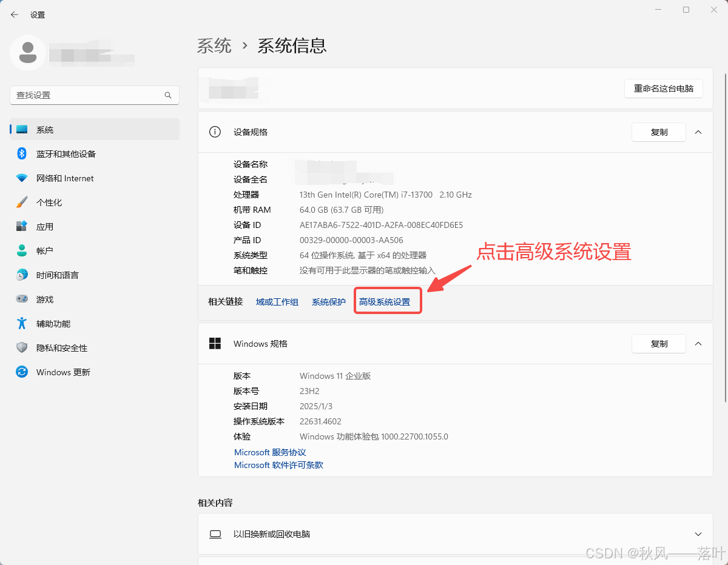Click Windows 功能体验包 experience text

point(374,436)
